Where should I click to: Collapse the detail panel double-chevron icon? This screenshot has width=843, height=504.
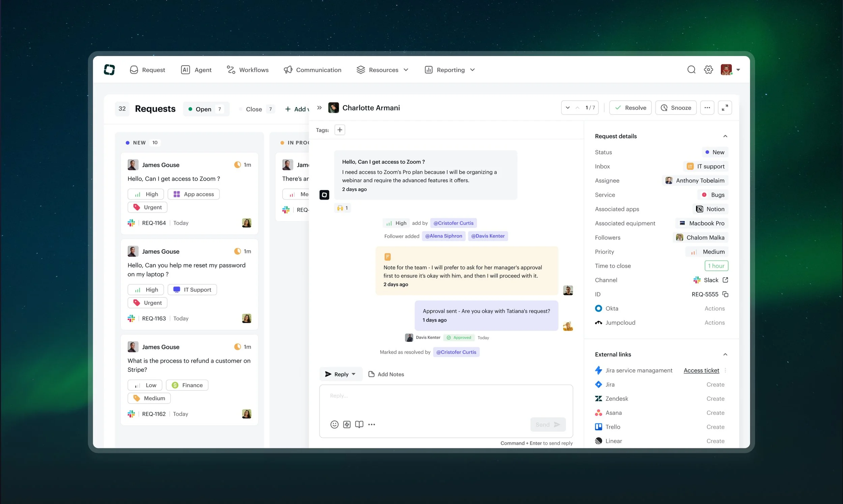319,108
